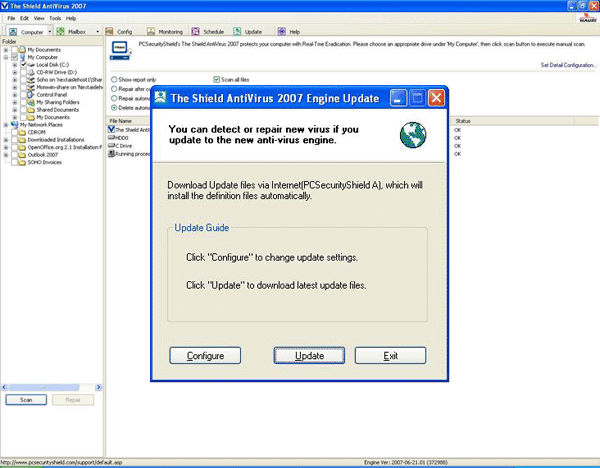
Task: Open the Tools menu
Action: [x=55, y=18]
